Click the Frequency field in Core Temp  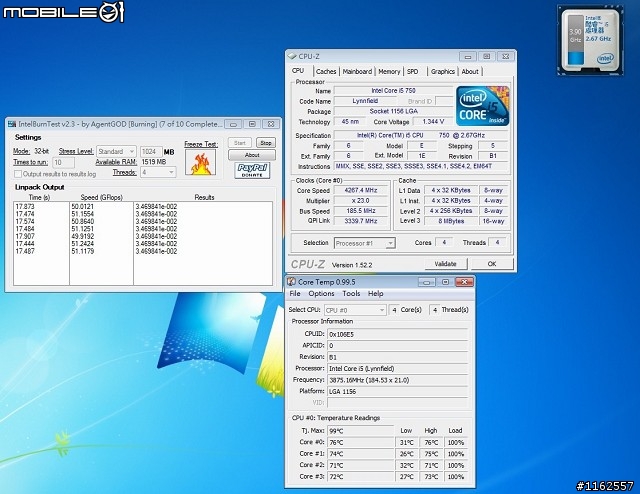tap(398, 380)
